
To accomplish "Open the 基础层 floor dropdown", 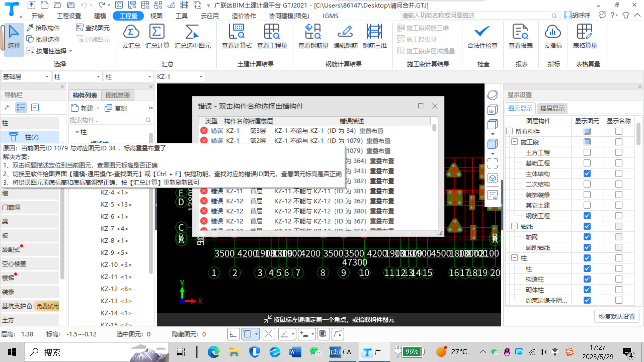I will coord(26,77).
